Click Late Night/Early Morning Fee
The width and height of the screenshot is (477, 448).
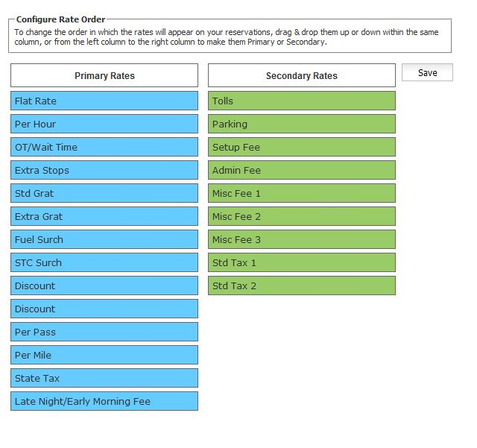coord(104,401)
